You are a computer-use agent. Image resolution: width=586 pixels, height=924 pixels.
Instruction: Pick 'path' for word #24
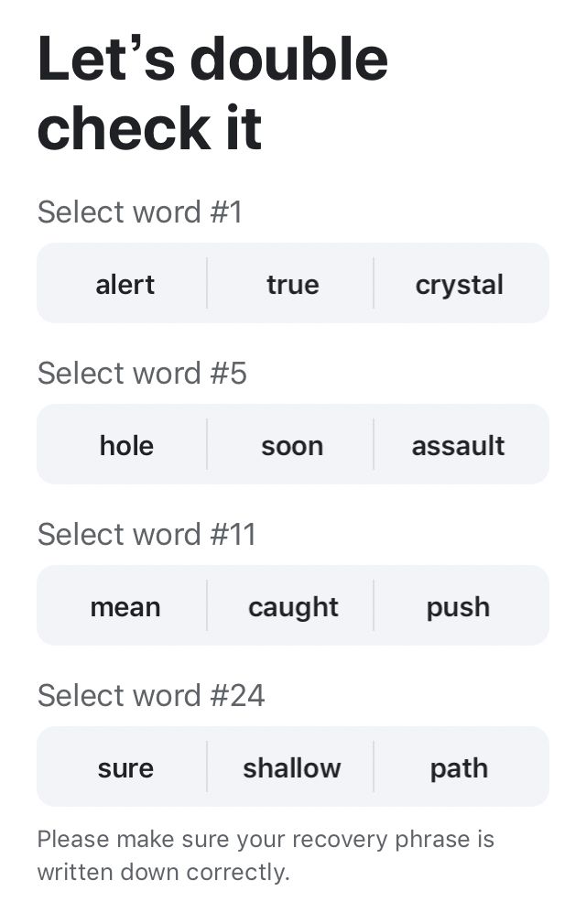click(459, 767)
